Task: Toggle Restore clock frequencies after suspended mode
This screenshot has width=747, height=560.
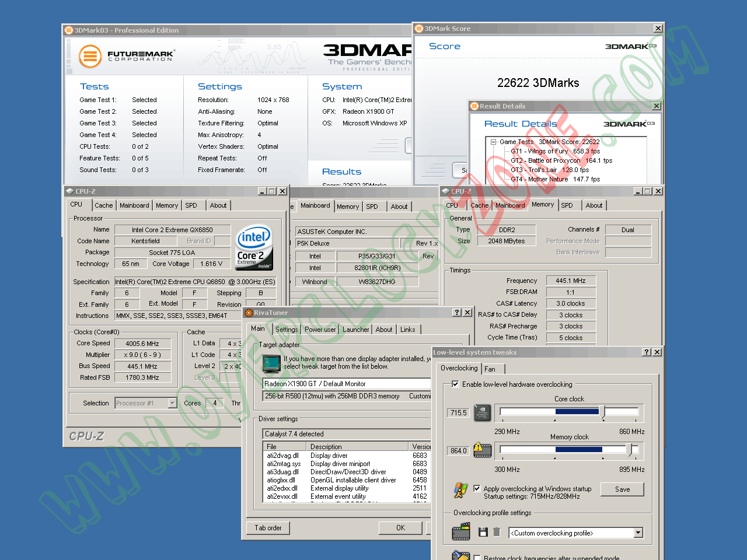Action: 477,558
